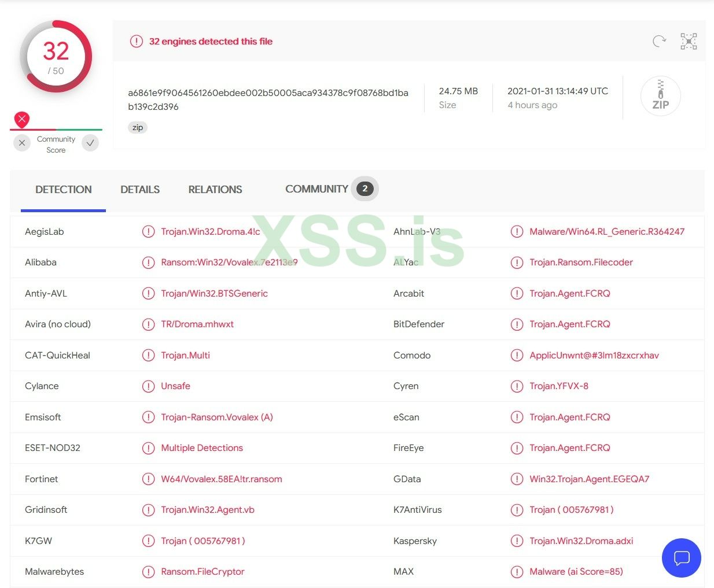Vote file as malicious with X button
Viewport: 714px width, 588px height.
pyautogui.click(x=22, y=143)
